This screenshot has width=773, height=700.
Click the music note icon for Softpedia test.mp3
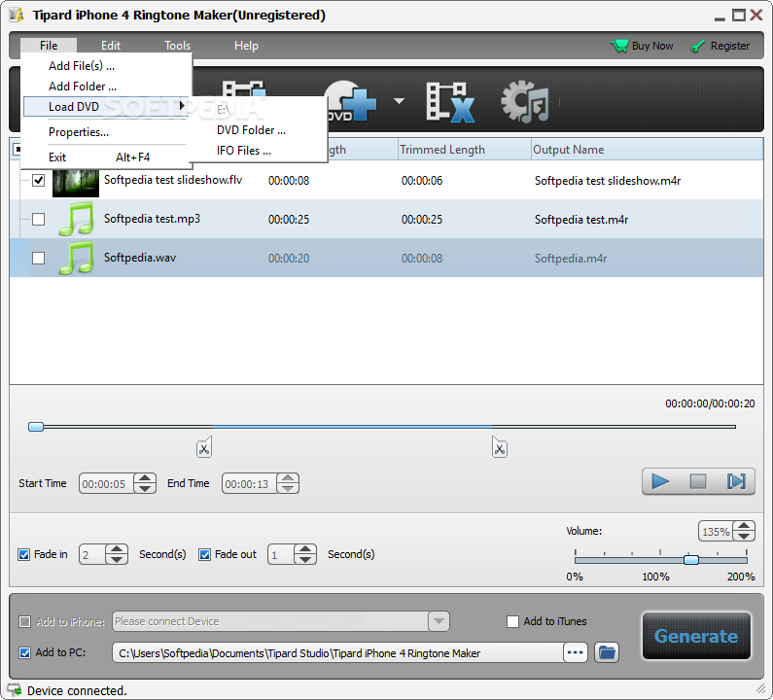coord(76,219)
